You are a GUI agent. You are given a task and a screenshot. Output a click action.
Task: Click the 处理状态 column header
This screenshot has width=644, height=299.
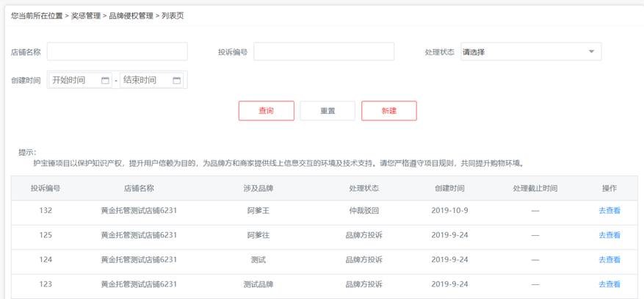coord(363,188)
